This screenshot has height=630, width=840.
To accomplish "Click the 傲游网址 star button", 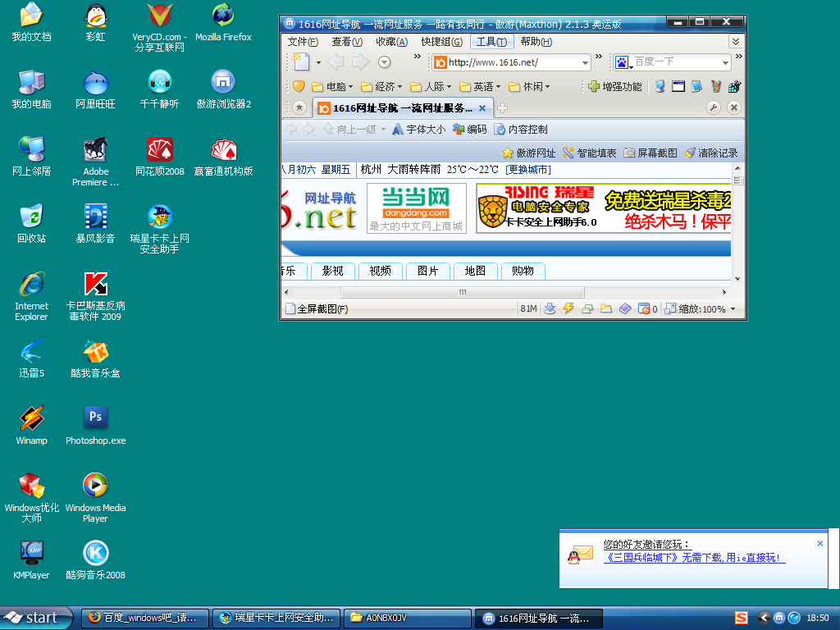I will (x=529, y=153).
